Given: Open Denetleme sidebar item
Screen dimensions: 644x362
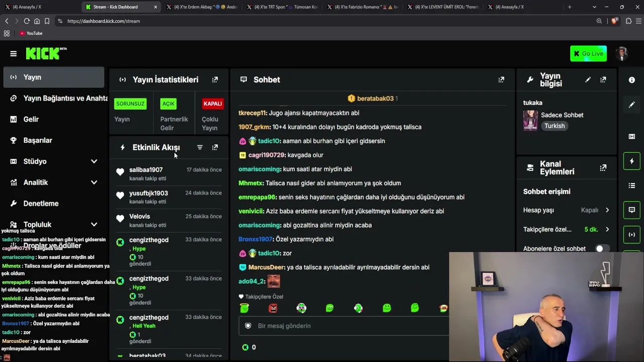Looking at the screenshot, I should click(x=54, y=204).
